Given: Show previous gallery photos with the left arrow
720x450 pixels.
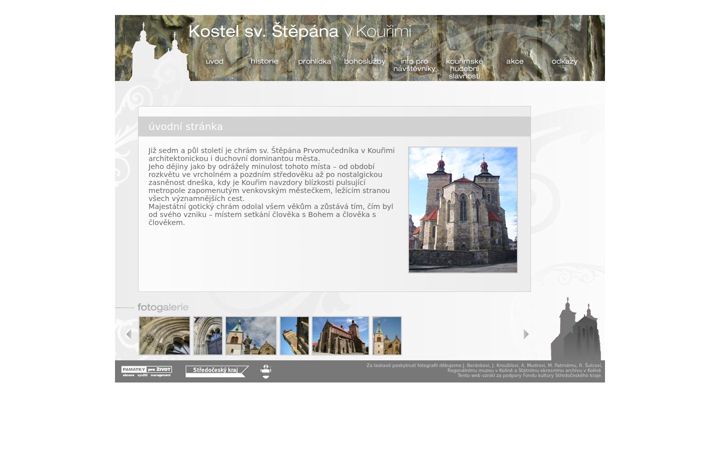Looking at the screenshot, I should 129,334.
